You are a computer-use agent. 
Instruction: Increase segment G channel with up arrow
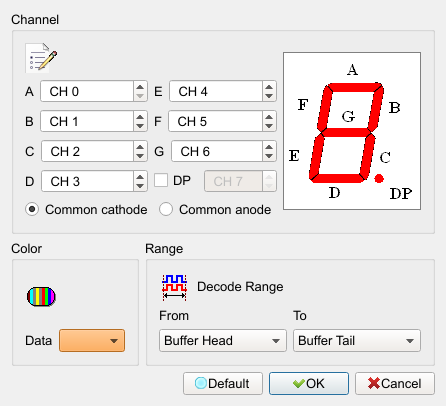point(269,147)
